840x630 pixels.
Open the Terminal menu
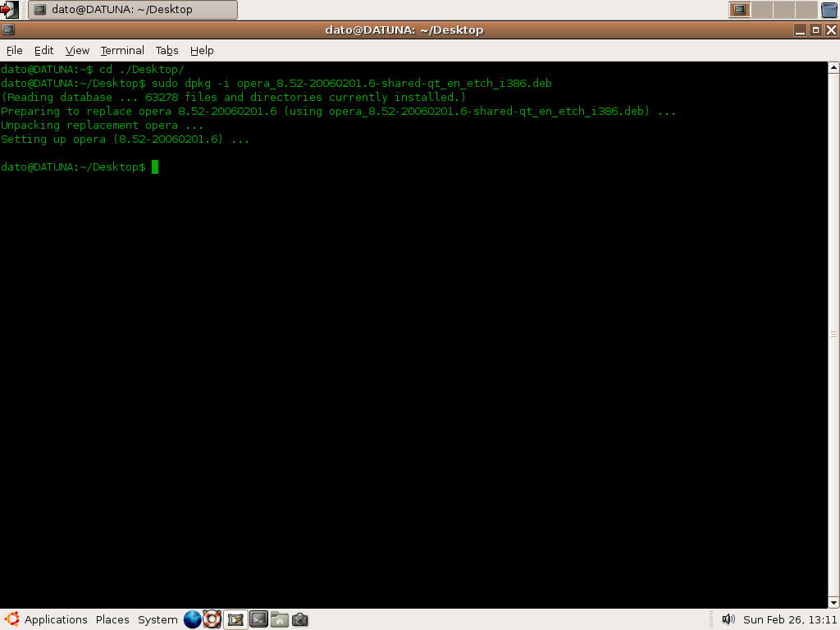(x=122, y=50)
